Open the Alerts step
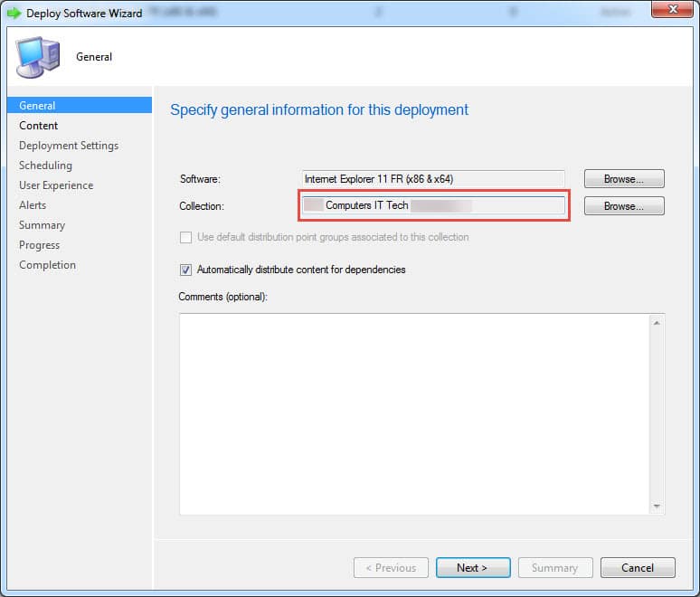Screen dimensions: 700x597 33,205
